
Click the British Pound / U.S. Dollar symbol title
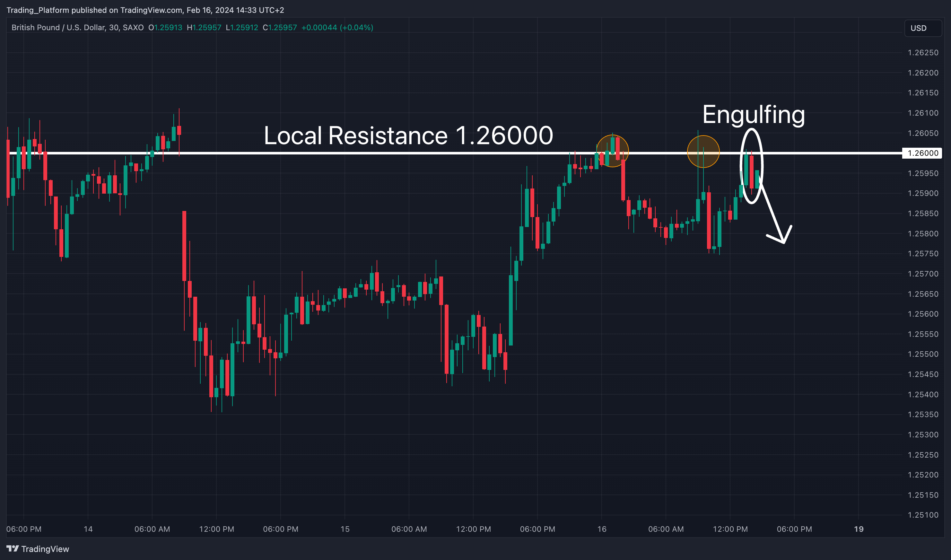[x=77, y=28]
